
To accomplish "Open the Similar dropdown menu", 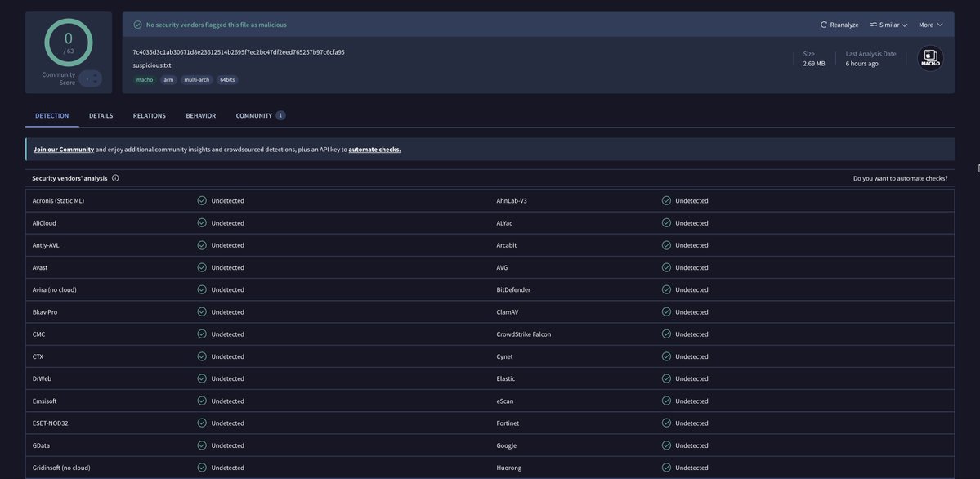I will [888, 25].
